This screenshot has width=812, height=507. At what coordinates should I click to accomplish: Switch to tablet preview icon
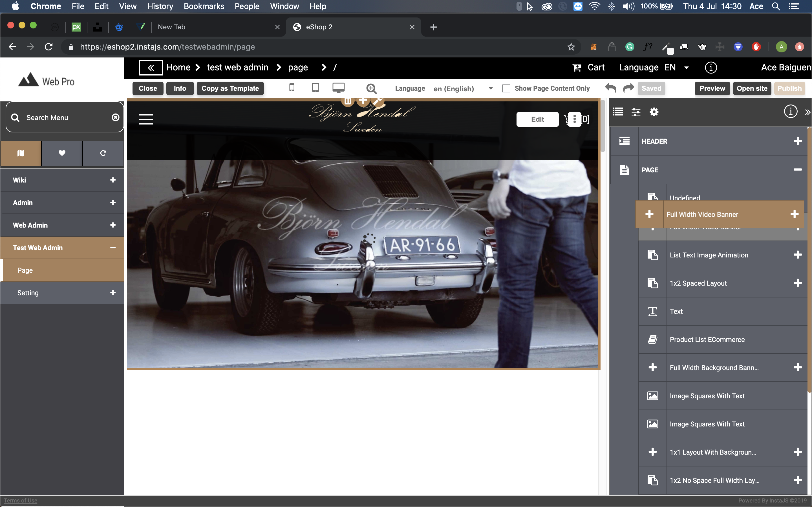tap(315, 88)
